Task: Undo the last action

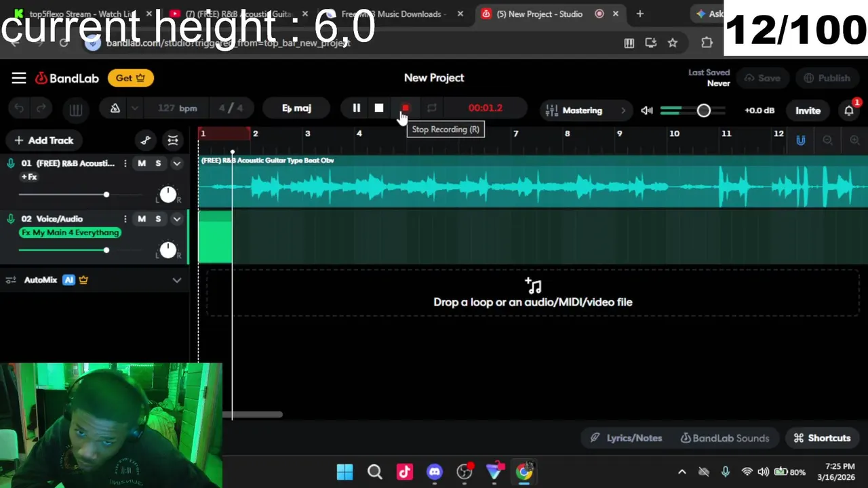Action: tap(19, 108)
